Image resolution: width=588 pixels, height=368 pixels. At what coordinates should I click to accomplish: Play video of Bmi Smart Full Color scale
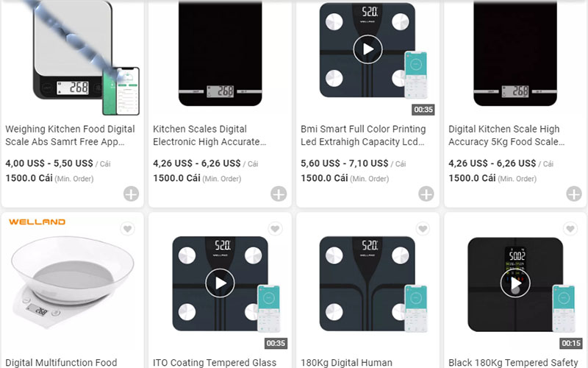(367, 50)
